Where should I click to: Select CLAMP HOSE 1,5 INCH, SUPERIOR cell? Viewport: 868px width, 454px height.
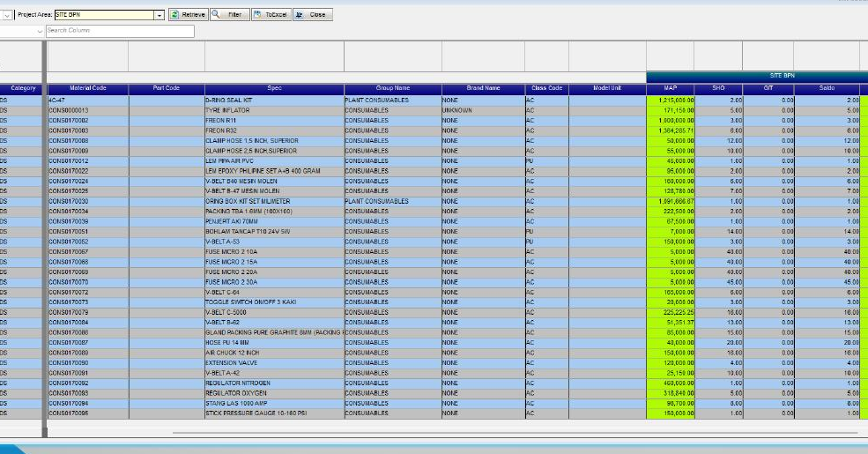click(x=275, y=141)
